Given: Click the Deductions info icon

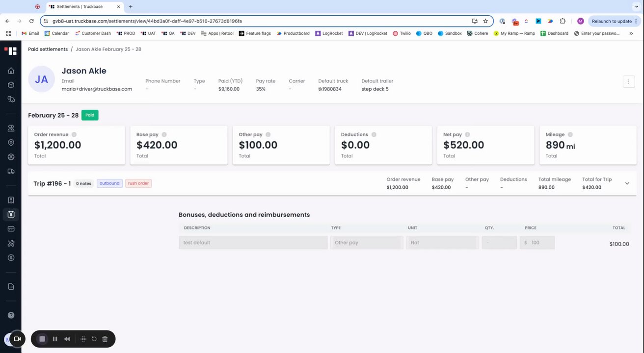Looking at the screenshot, I should pos(374,134).
